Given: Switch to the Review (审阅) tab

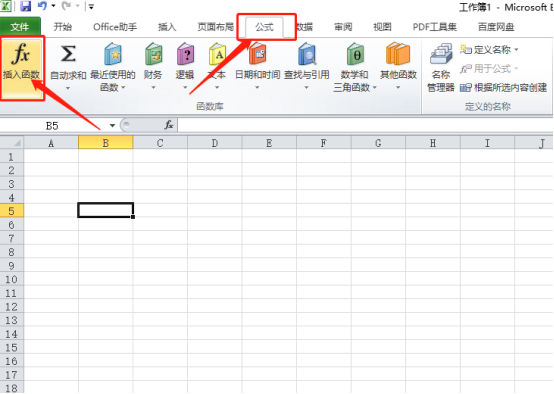Looking at the screenshot, I should pyautogui.click(x=343, y=27).
